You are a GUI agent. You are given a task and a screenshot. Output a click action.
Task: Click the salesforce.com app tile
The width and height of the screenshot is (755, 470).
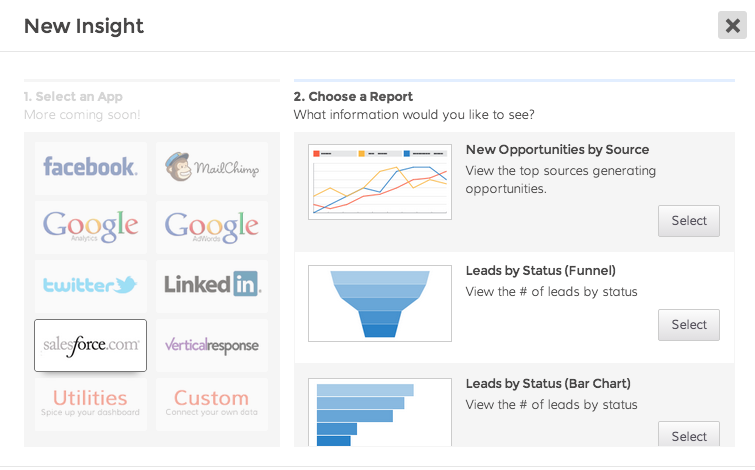point(90,345)
